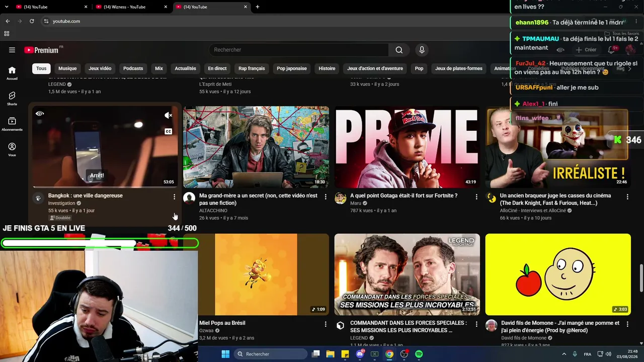Go back with the browser back arrow
The width and height of the screenshot is (644, 362).
click(8, 21)
